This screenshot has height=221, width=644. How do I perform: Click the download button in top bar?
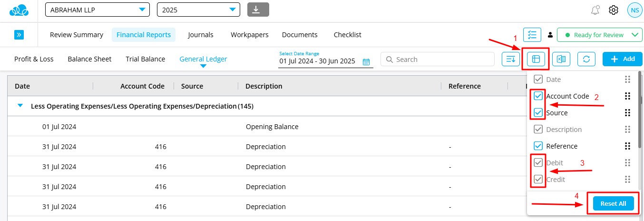pyautogui.click(x=258, y=10)
